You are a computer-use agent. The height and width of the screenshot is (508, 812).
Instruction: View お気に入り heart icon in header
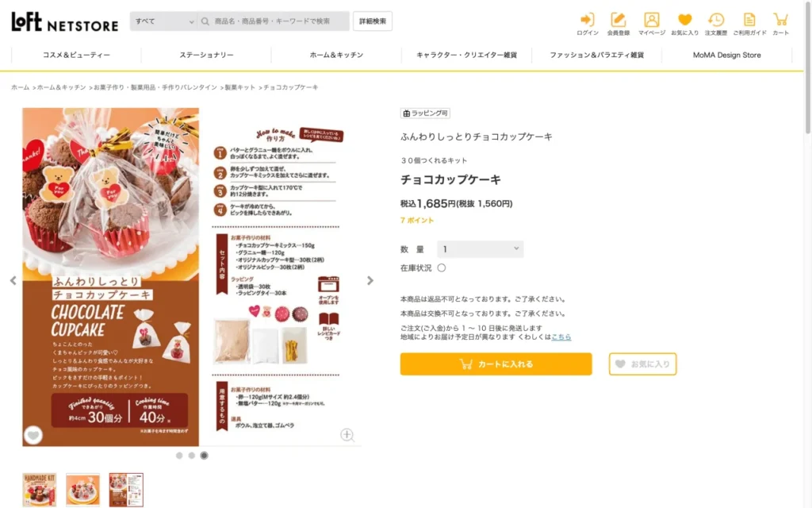684,24
